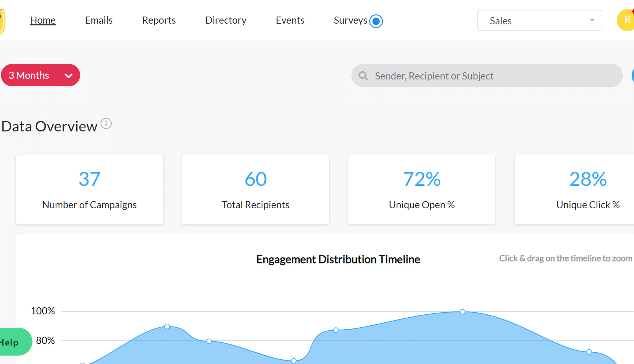Expand the 3 Months period dropdown
Image resolution: width=634 pixels, height=364 pixels.
pos(40,75)
